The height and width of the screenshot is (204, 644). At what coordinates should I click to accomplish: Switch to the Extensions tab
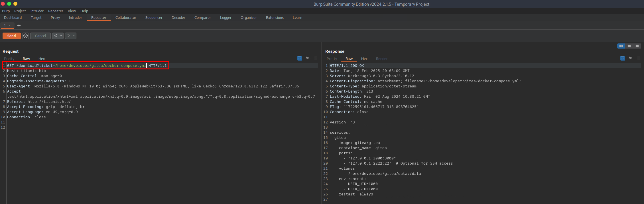point(275,17)
